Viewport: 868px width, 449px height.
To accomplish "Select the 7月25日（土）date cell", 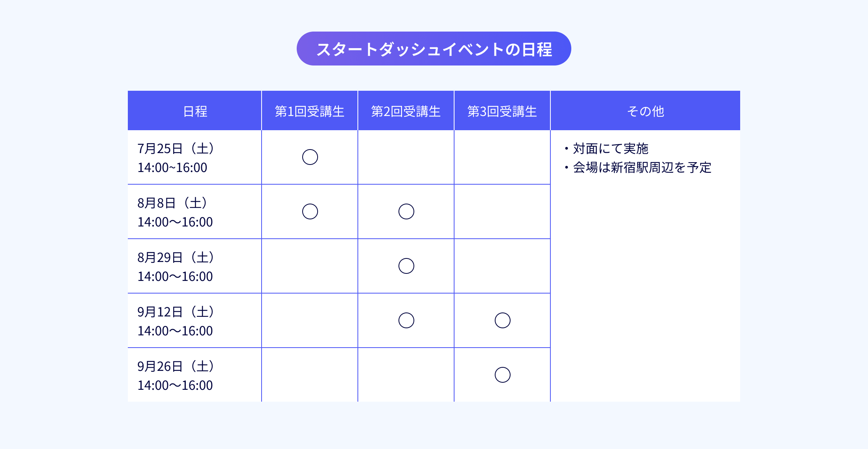I will coord(195,157).
